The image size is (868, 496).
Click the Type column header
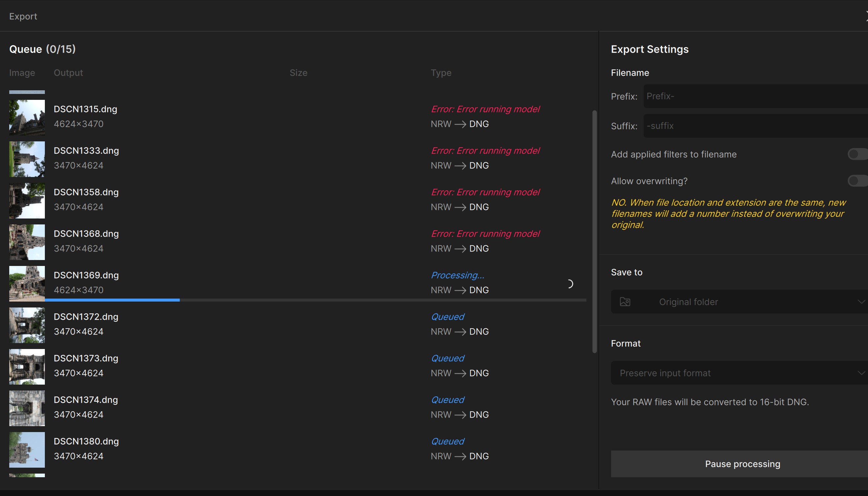tap(441, 73)
